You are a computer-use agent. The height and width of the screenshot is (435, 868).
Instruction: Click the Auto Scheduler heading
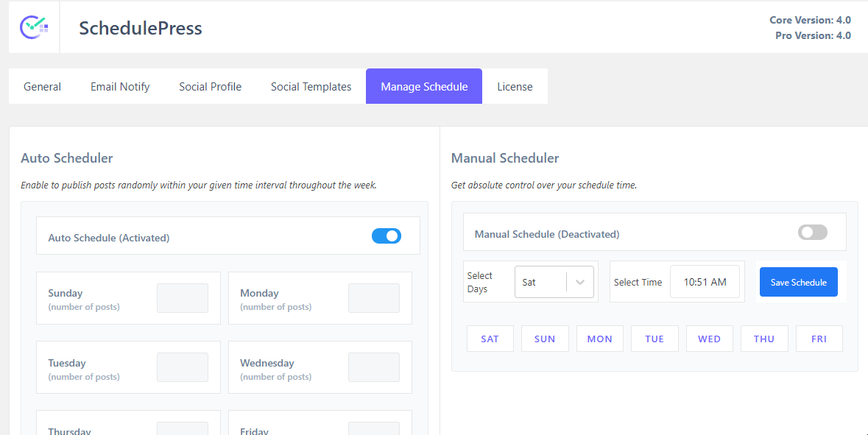(67, 158)
